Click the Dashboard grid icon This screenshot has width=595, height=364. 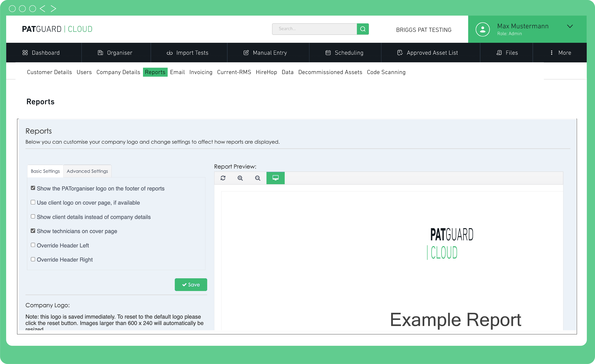pos(25,53)
